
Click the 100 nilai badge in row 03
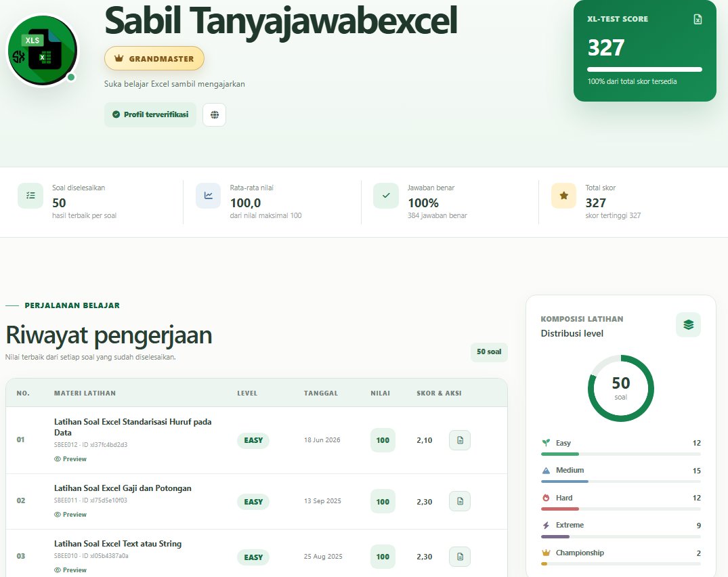click(x=383, y=557)
